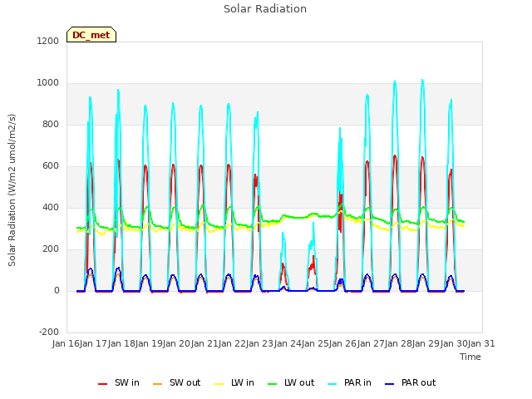Screen dimensions: 532x399
Task: Click the Solar Radiation chart title
Action: 265,9
